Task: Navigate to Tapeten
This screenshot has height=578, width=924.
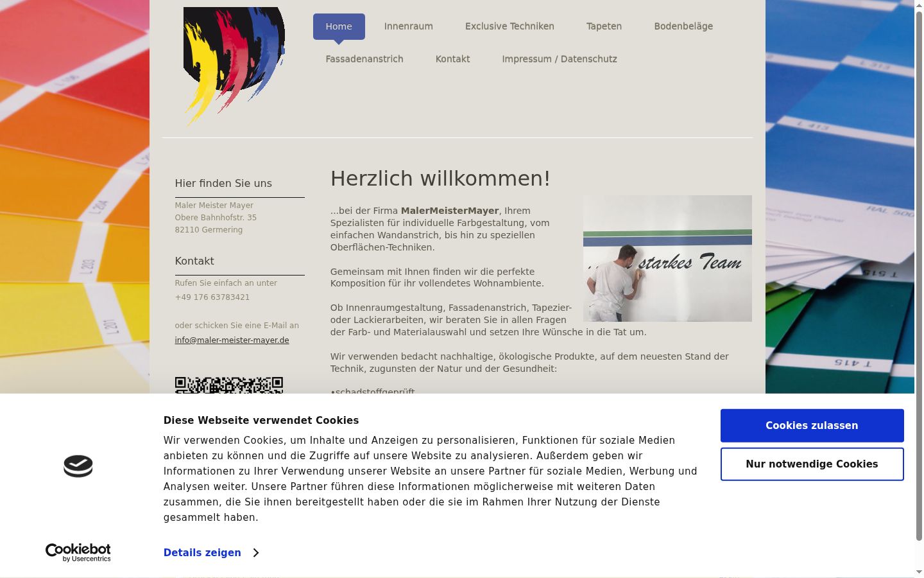Action: tap(604, 26)
